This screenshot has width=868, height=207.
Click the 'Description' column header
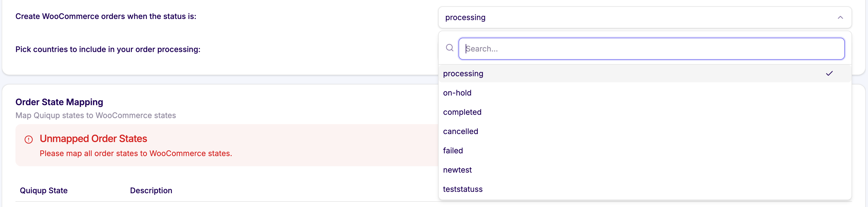pyautogui.click(x=151, y=190)
